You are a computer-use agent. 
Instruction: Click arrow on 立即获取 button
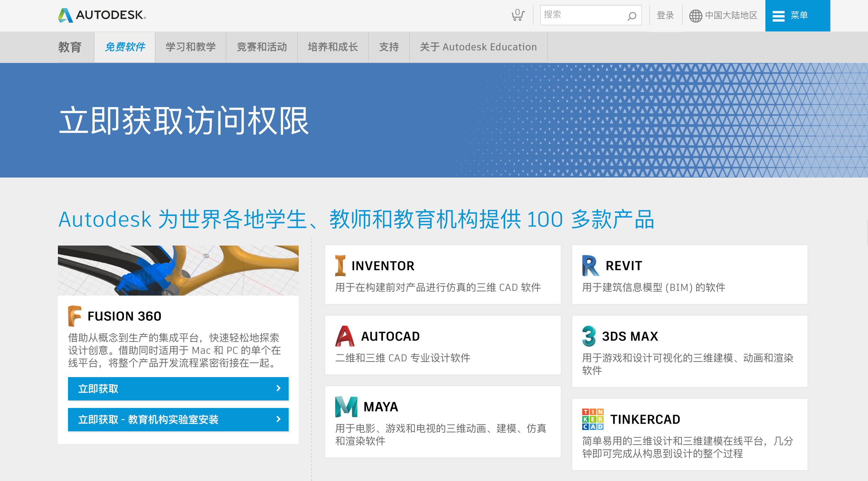click(x=278, y=388)
